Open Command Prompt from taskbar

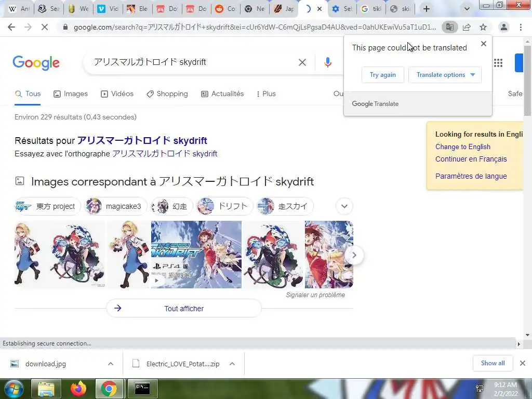[x=142, y=389]
